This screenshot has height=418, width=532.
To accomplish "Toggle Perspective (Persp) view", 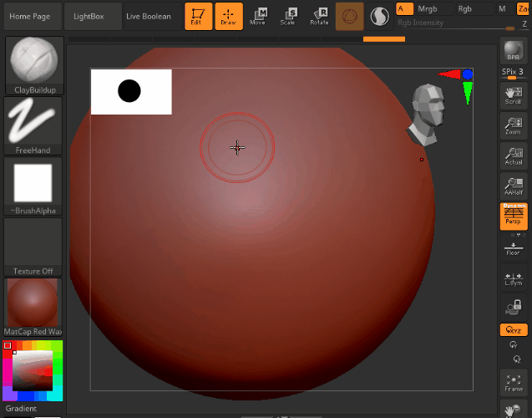I will pos(514,216).
